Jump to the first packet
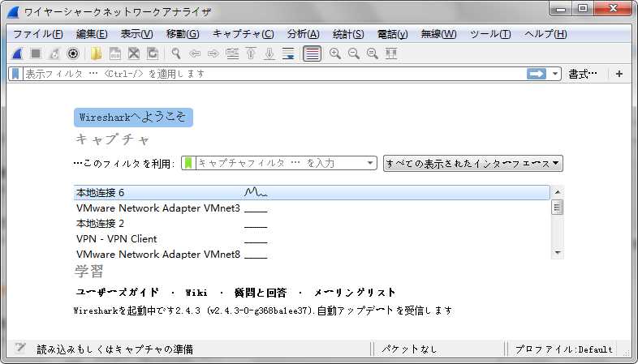This screenshot has height=364, width=638. tap(251, 54)
